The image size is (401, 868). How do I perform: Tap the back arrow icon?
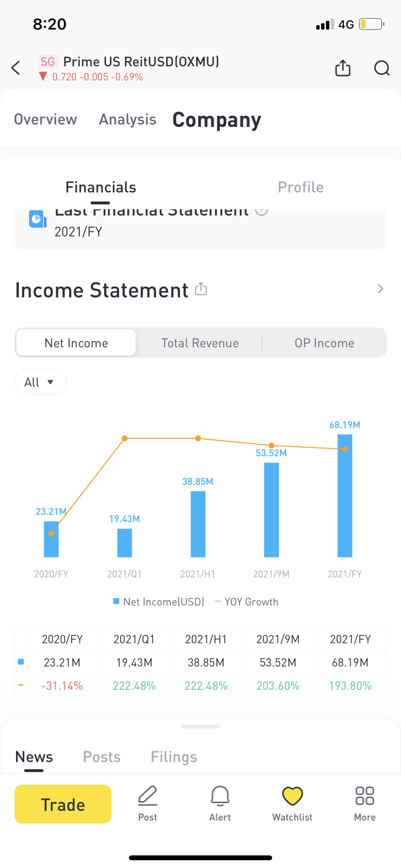coord(16,68)
